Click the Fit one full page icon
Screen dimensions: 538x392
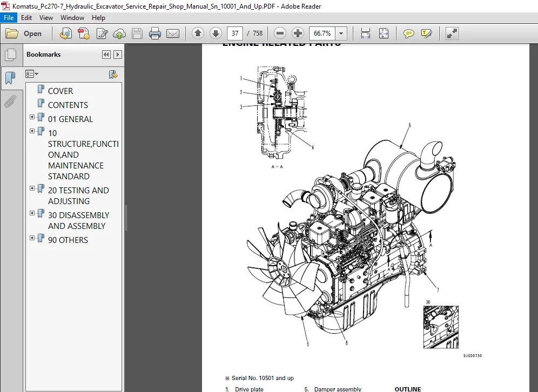tap(384, 33)
